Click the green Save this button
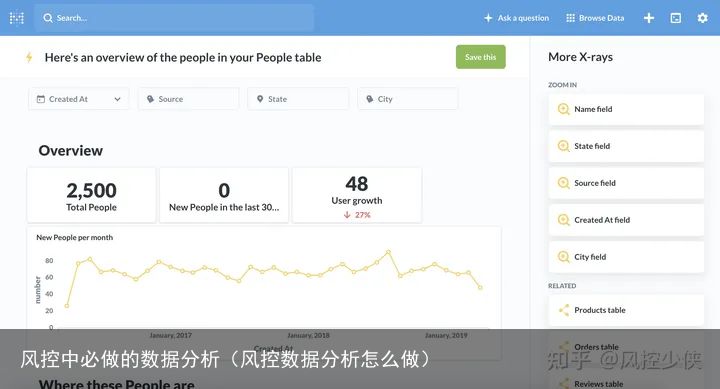This screenshot has height=389, width=720. pyautogui.click(x=480, y=57)
